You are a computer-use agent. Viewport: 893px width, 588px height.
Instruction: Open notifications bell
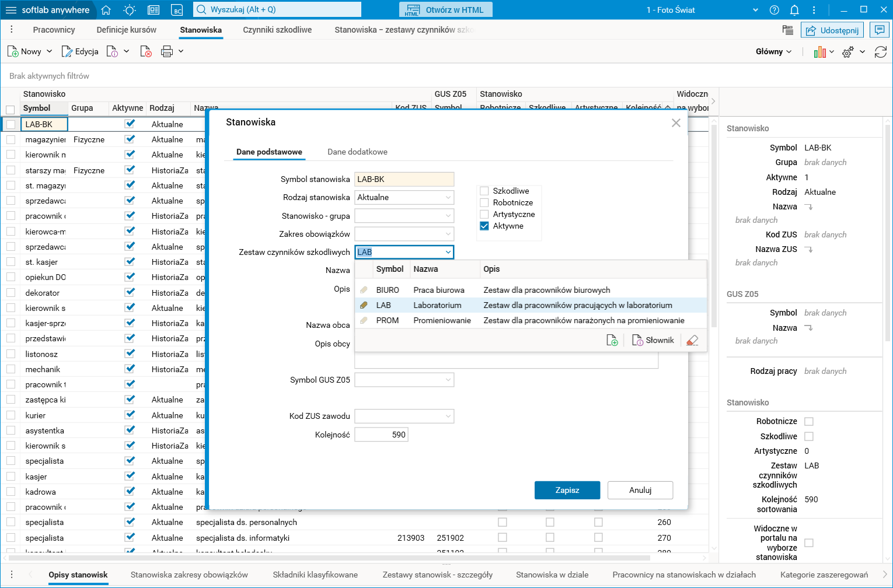point(794,10)
